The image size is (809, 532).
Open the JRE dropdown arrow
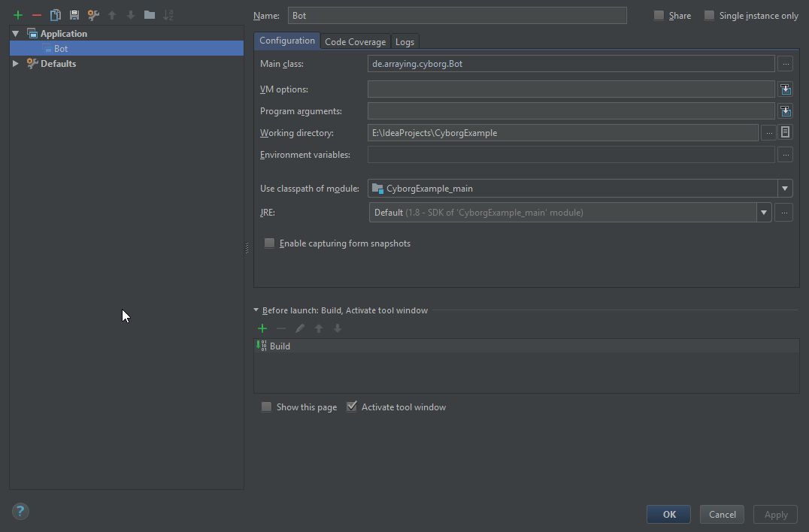tap(764, 213)
